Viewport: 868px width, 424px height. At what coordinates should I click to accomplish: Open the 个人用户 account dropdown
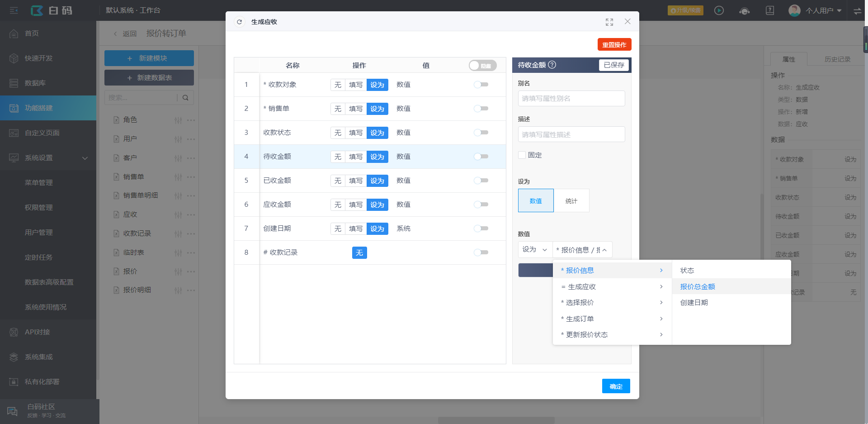tap(815, 10)
